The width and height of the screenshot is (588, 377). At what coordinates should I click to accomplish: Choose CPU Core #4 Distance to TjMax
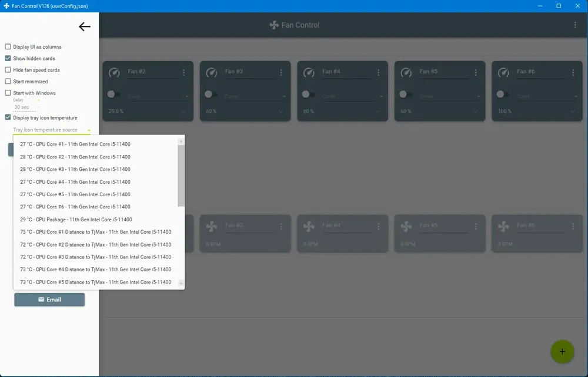[96, 269]
